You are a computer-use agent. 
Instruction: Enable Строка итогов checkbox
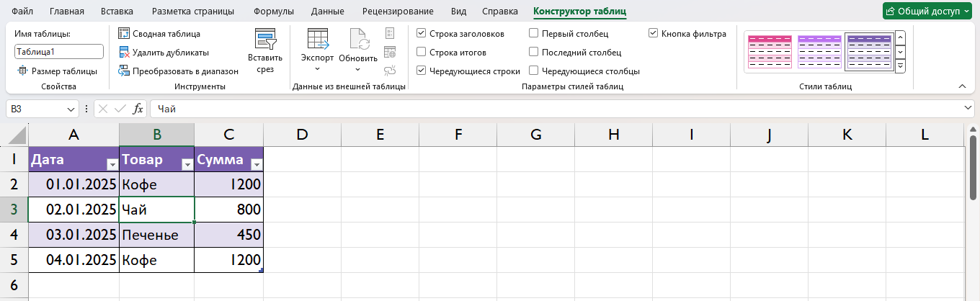tap(421, 52)
